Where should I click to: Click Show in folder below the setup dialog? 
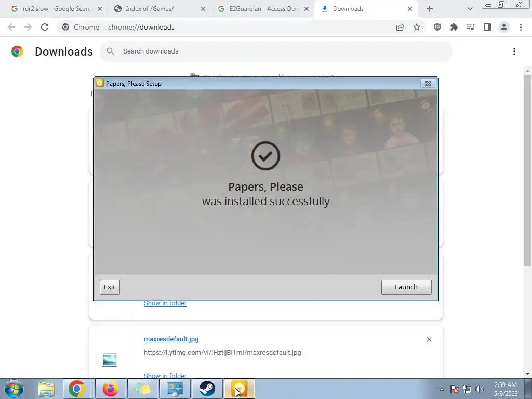(x=165, y=303)
